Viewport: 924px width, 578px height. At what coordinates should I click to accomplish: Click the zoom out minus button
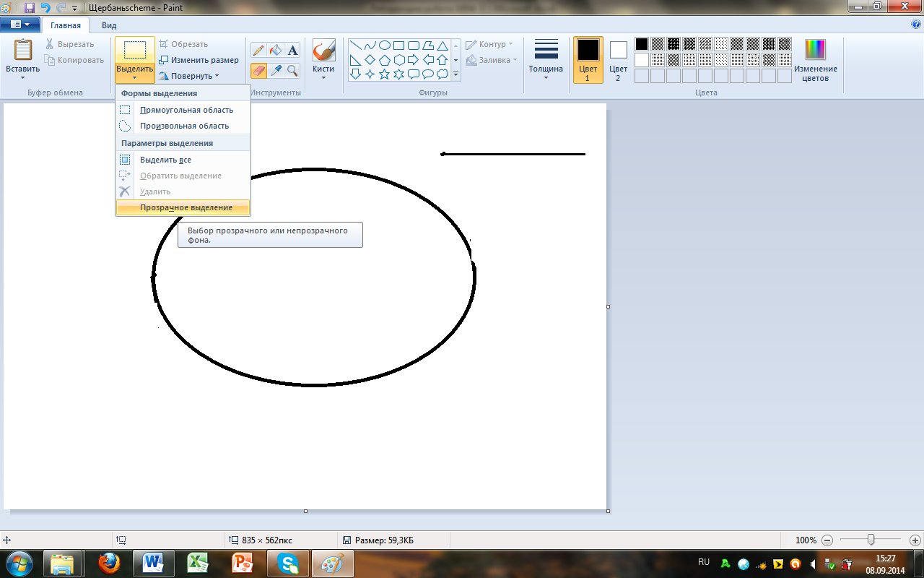[x=827, y=540]
